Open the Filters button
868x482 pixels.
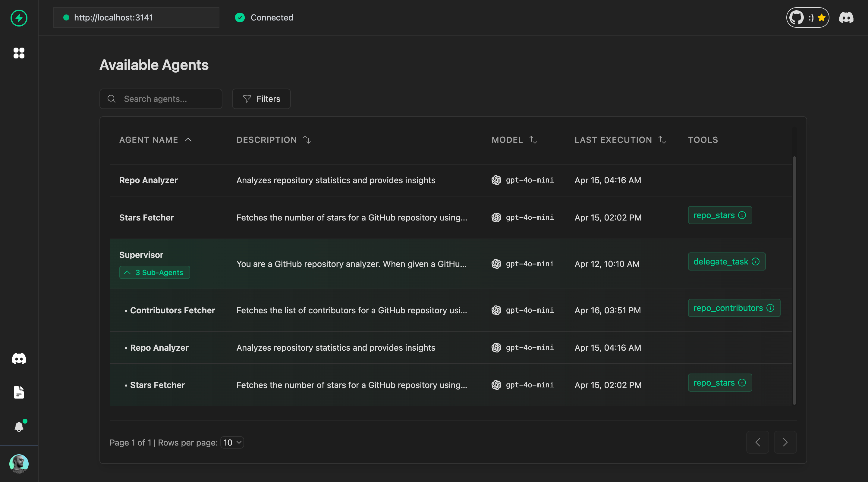[261, 99]
